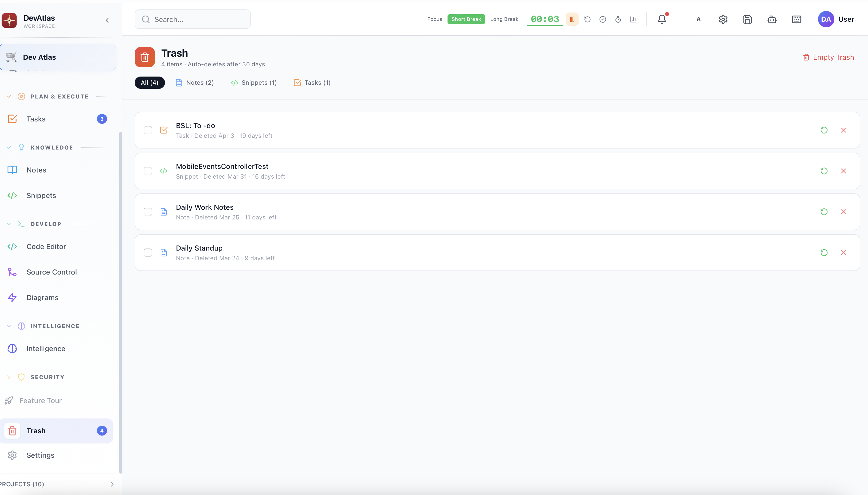Collapse the Plan & Execute section
This screenshot has height=495, width=868.
click(9, 96)
